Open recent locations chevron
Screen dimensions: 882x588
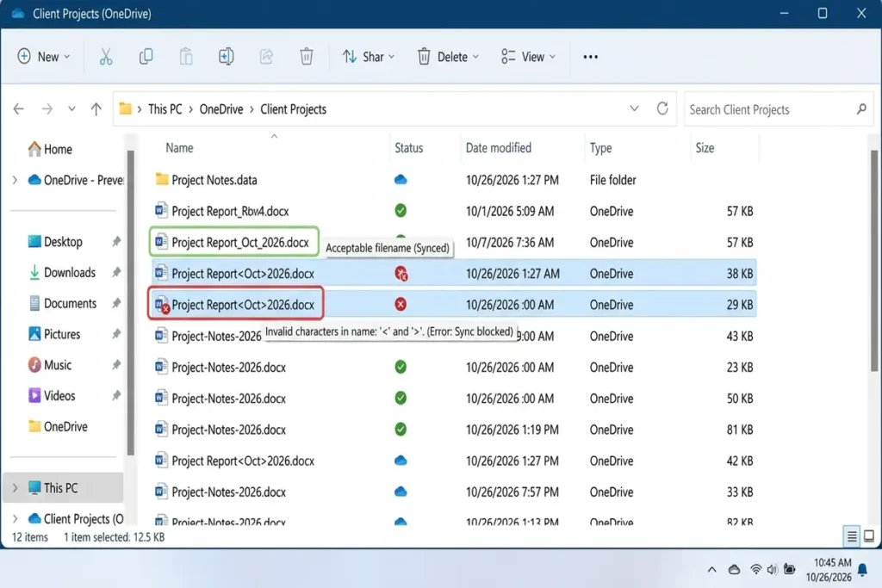click(x=71, y=109)
